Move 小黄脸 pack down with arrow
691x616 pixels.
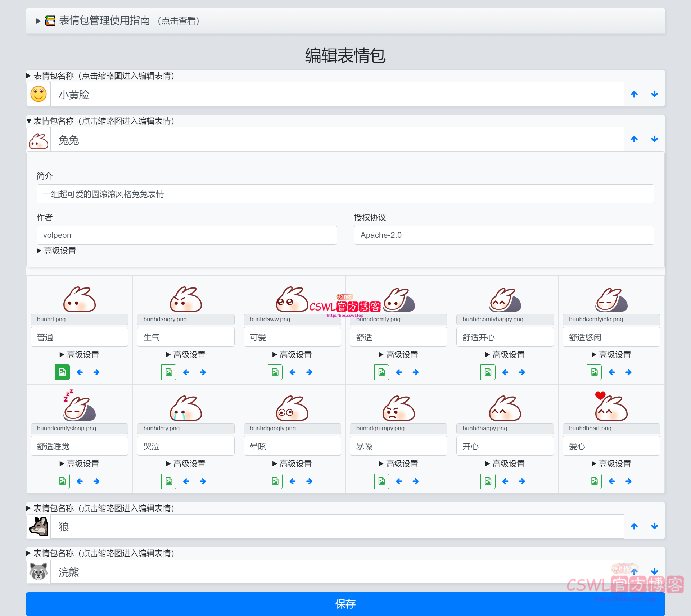pos(654,94)
